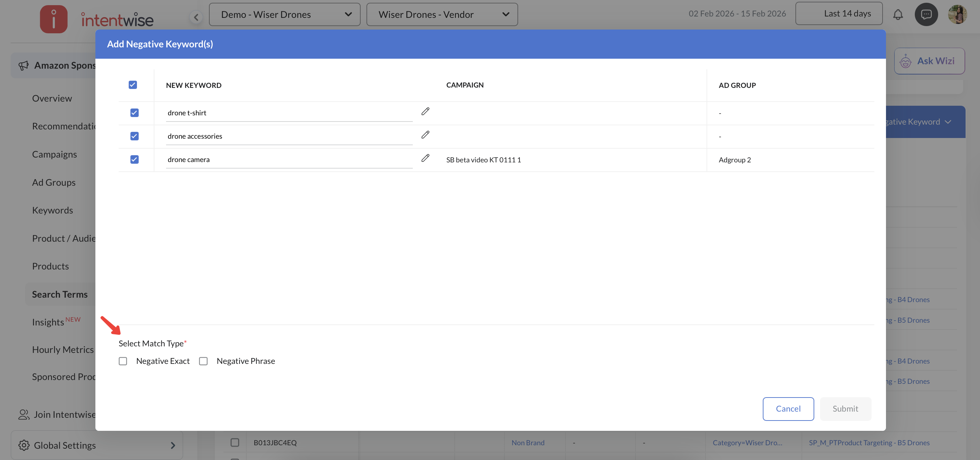The height and width of the screenshot is (460, 980).
Task: Open the Demo - Wiser Drones dropdown
Action: [x=284, y=14]
